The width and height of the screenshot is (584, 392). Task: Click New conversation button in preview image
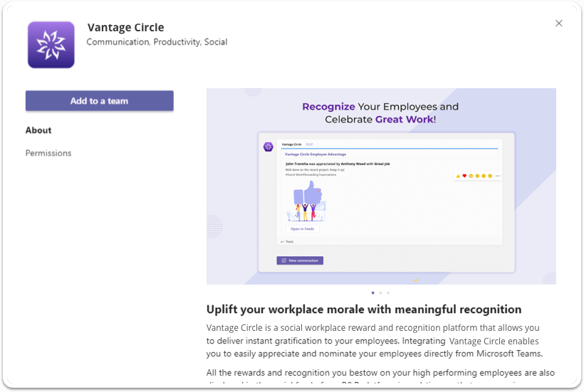pos(300,260)
